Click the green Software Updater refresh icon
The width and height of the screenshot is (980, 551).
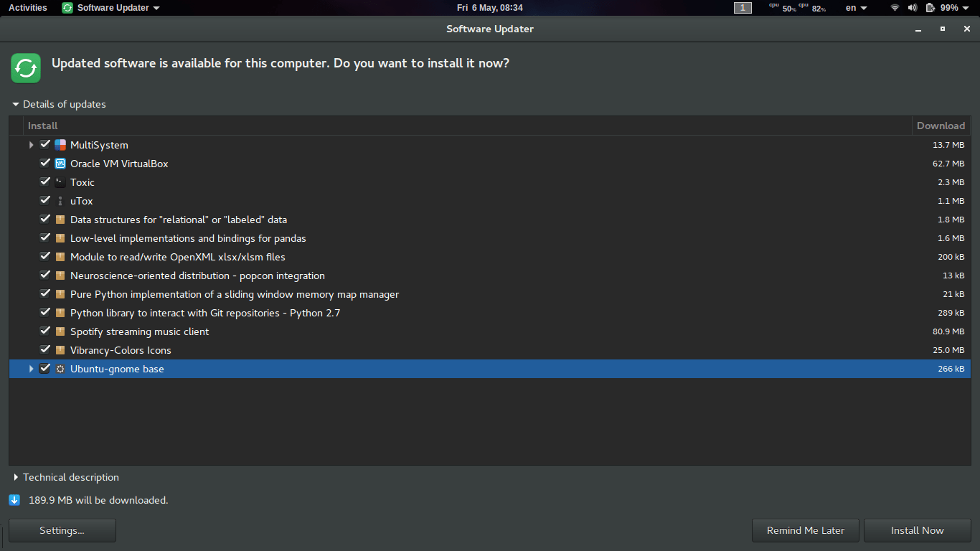coord(26,67)
